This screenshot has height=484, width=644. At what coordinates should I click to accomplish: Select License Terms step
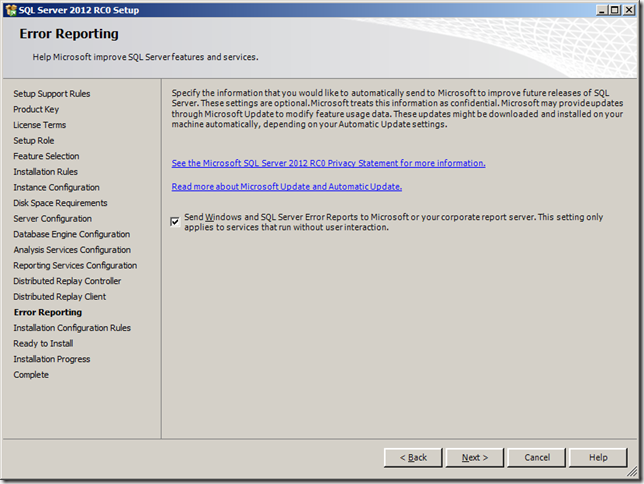pyautogui.click(x=39, y=125)
